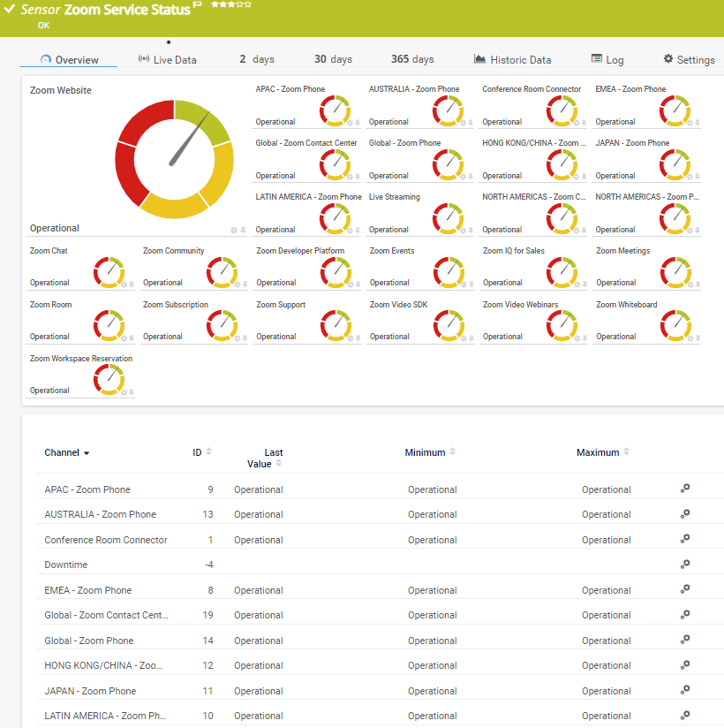The height and width of the screenshot is (728, 724).
Task: Click the Live Streaming gauge icon
Action: 449,218
